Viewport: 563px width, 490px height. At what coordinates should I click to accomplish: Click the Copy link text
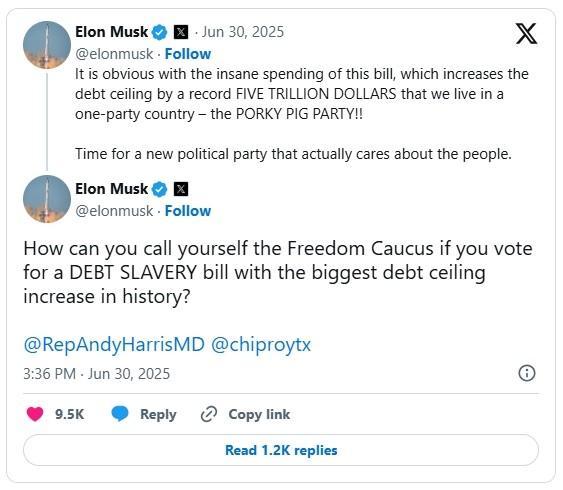[259, 414]
